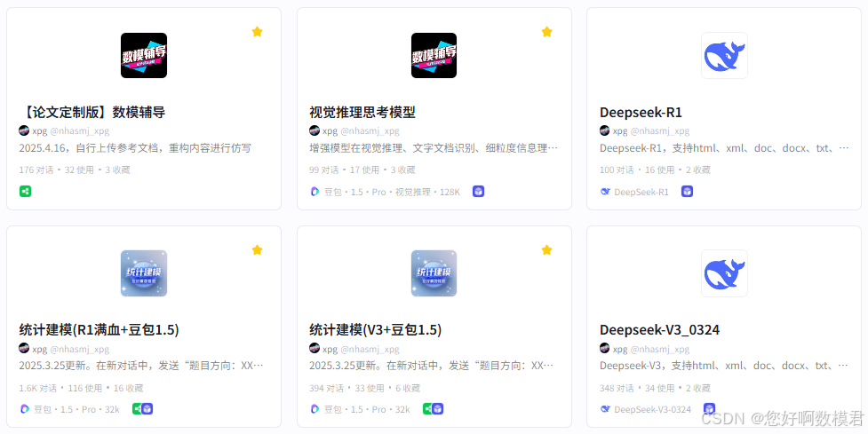Open the 【论文定制版】数模辅导 title
The width and height of the screenshot is (868, 434).
92,112
